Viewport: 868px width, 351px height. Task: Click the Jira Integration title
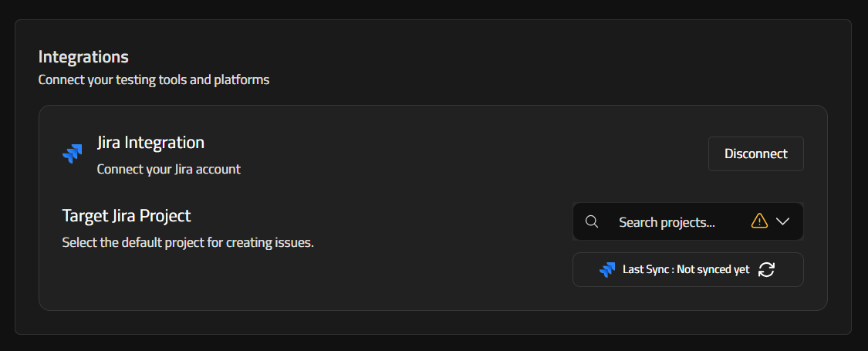(x=150, y=143)
